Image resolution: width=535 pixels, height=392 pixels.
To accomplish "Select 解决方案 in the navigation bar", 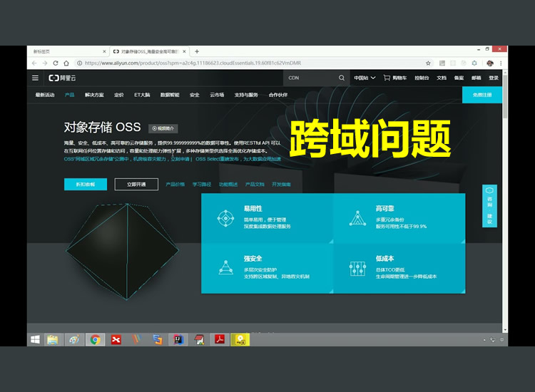I will tap(94, 94).
